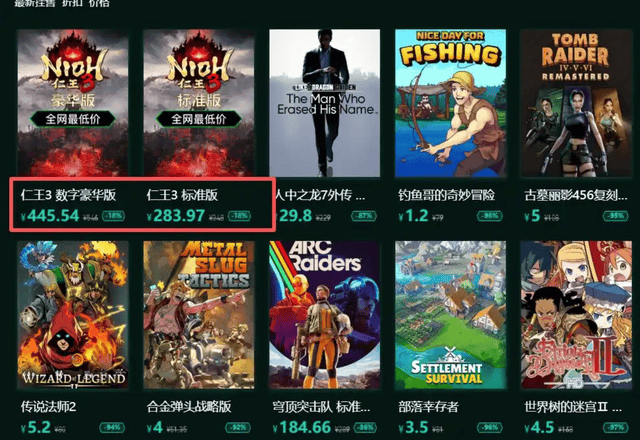
Task: Click the ¥445.54 price of Nioh 3 Deluxe
Action: point(50,216)
